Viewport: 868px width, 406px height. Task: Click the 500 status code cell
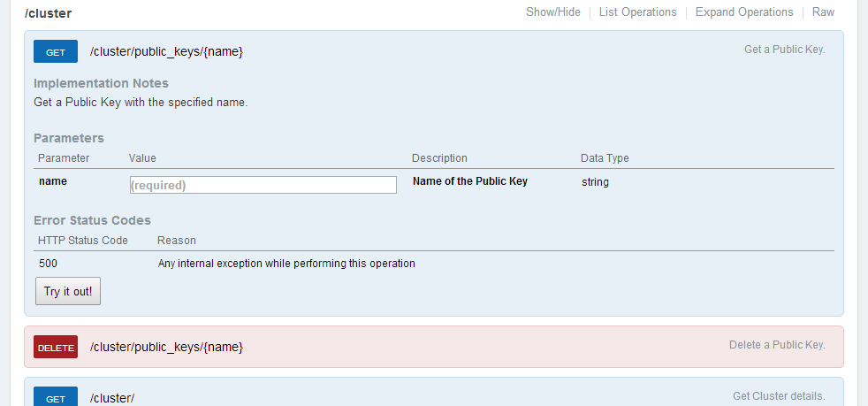pyautogui.click(x=49, y=264)
